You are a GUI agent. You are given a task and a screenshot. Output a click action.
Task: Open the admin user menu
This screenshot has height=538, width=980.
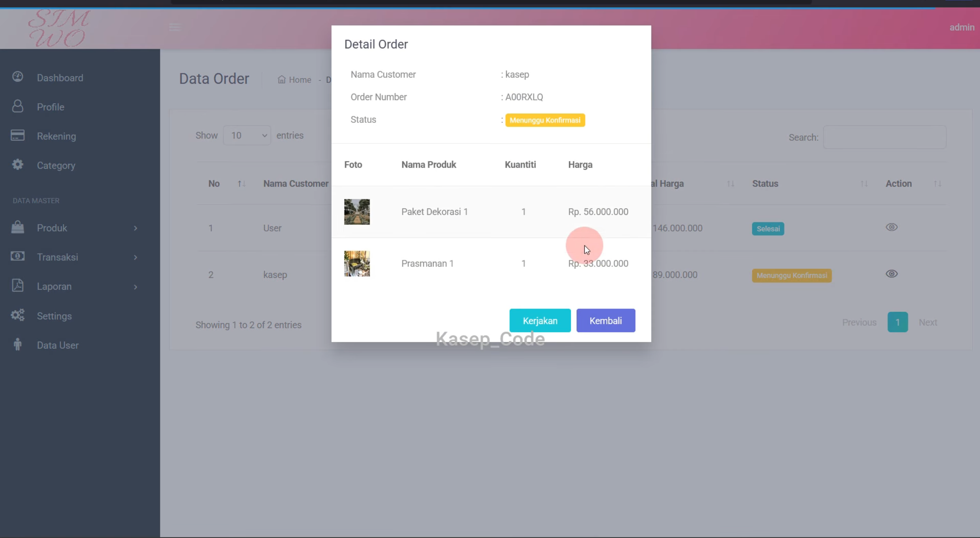click(962, 28)
